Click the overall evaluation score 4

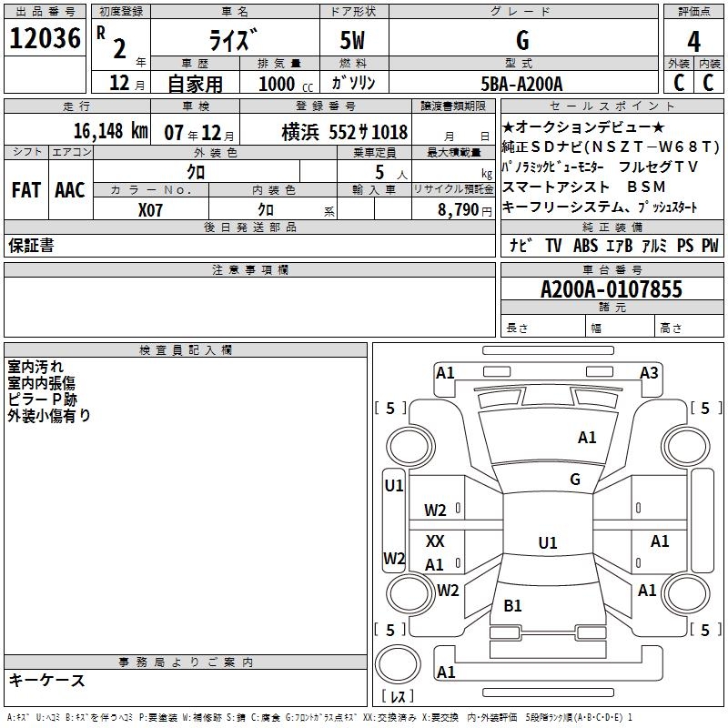pyautogui.click(x=693, y=41)
